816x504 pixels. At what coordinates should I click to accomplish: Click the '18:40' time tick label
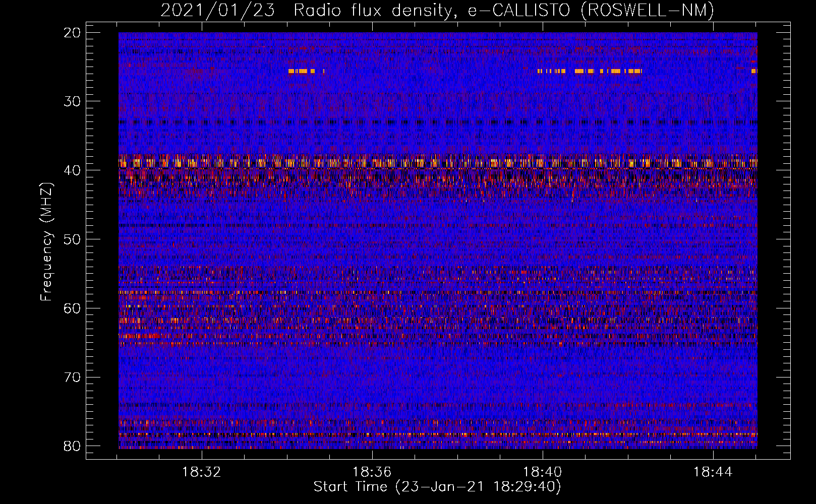coord(543,472)
